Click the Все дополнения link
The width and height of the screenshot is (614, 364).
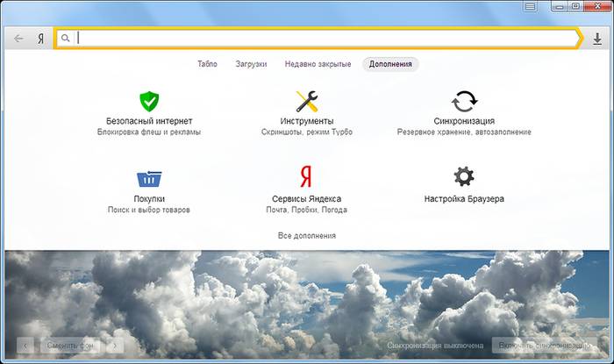coord(306,235)
